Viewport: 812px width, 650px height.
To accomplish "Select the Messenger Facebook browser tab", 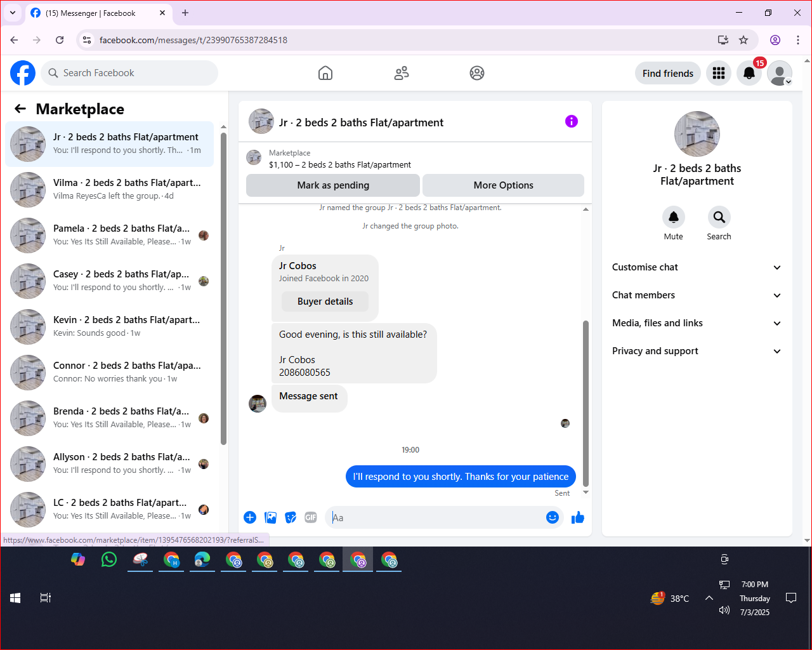I will point(98,13).
